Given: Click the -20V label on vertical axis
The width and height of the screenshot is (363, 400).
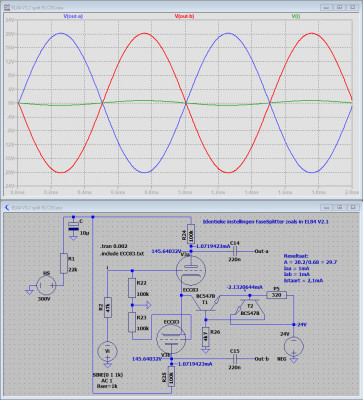Looking at the screenshot, I should tap(9, 172).
